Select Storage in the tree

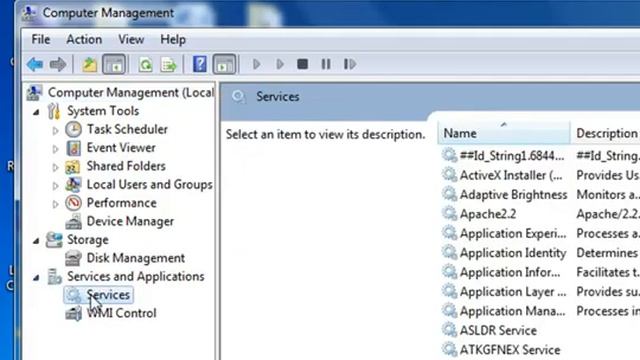point(88,240)
